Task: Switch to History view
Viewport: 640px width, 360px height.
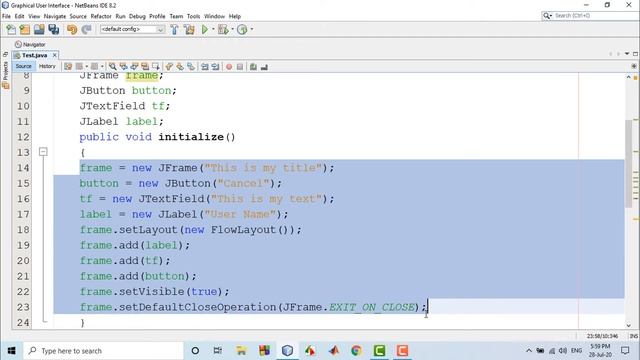Action: [47, 66]
